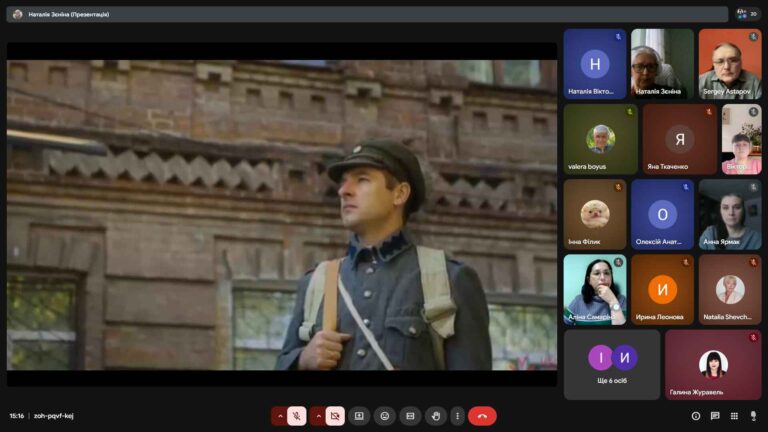Click the meeting code zoh-pqvf-kej

pos(54,416)
